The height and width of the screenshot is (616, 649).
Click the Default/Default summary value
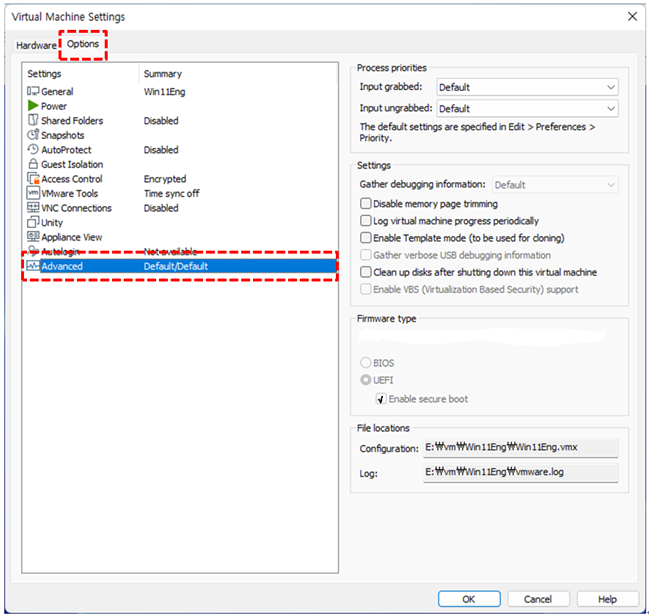click(x=175, y=266)
